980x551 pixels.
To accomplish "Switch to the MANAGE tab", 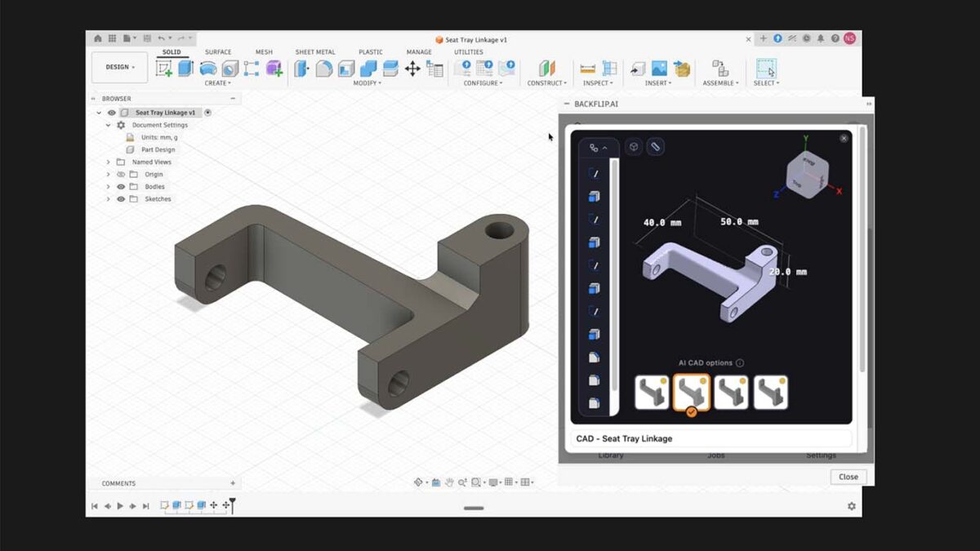I will pos(419,52).
